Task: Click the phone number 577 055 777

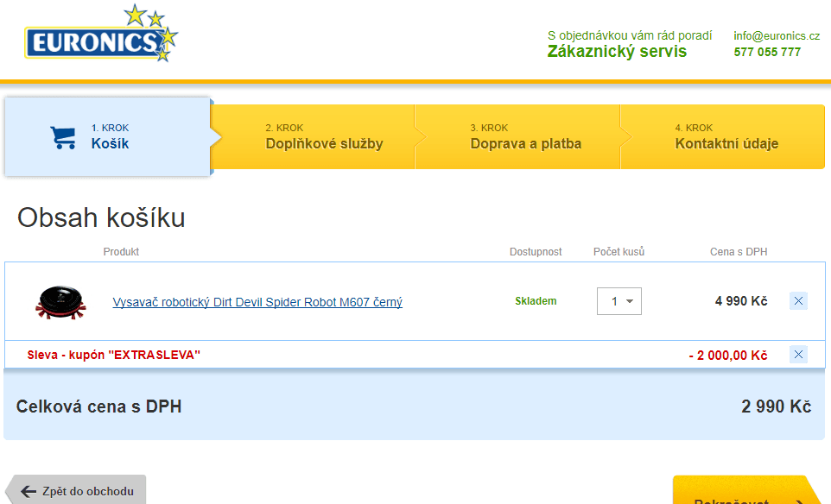Action: point(767,52)
